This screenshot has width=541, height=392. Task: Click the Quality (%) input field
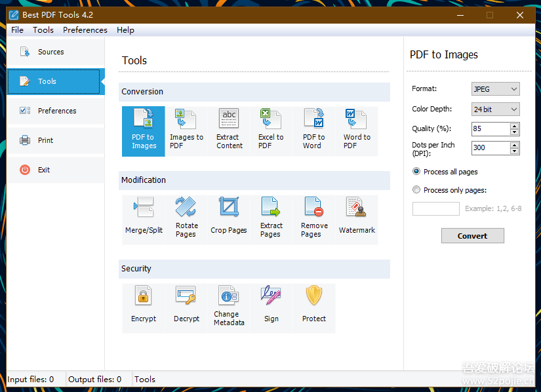tap(491, 129)
